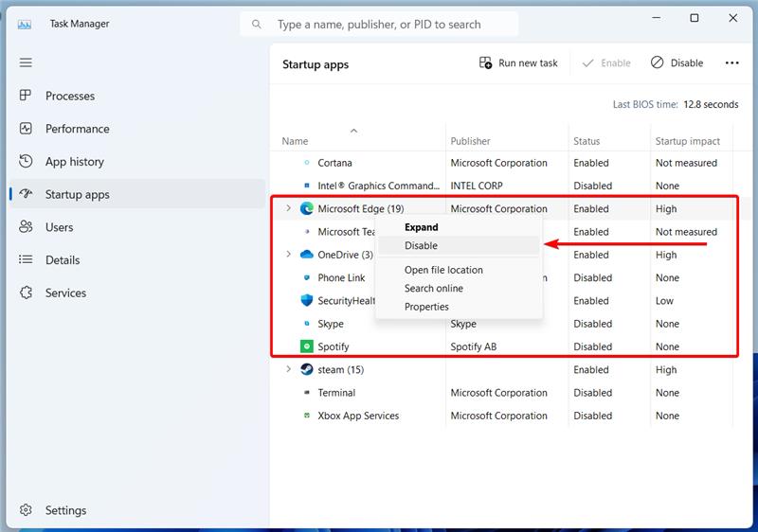
Task: Click the Steam app icon
Action: 306,369
